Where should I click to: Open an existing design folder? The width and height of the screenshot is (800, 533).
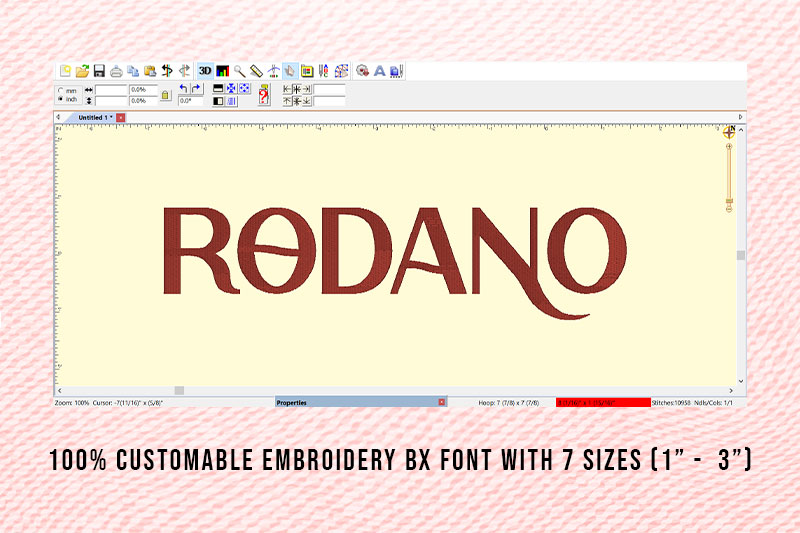tap(82, 71)
